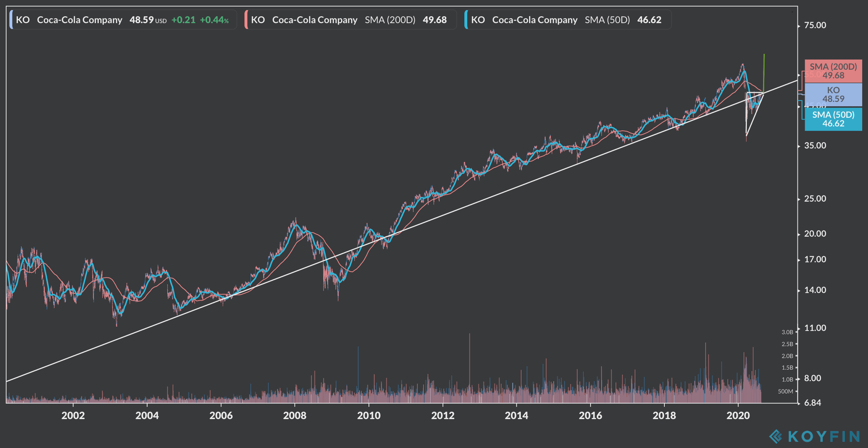868x448 pixels.
Task: Click the 6.84 price axis value
Action: click(x=813, y=403)
